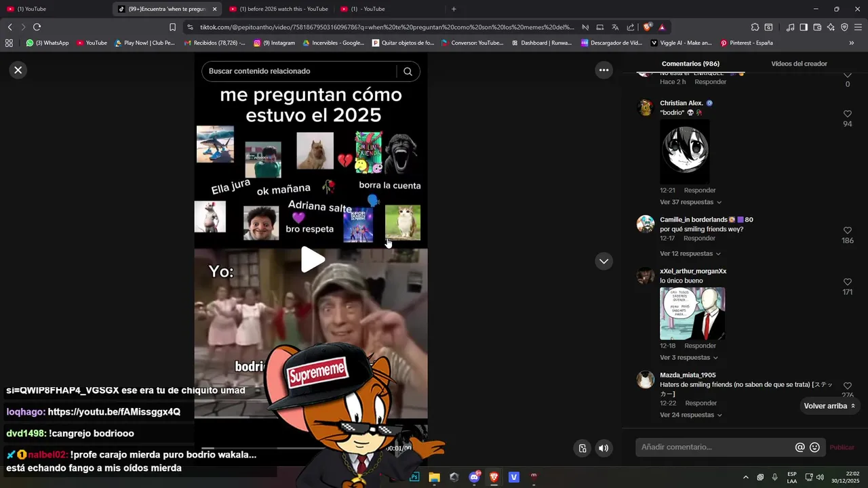Screen dimensions: 868x488
Task: Open Christian Alex. profile name
Action: coord(682,103)
